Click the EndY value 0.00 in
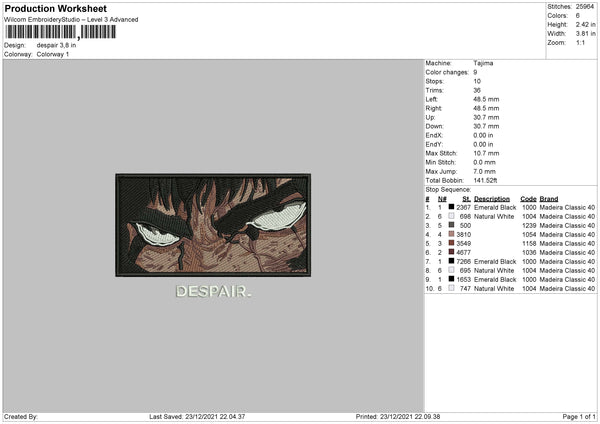The image size is (600, 424). click(483, 144)
